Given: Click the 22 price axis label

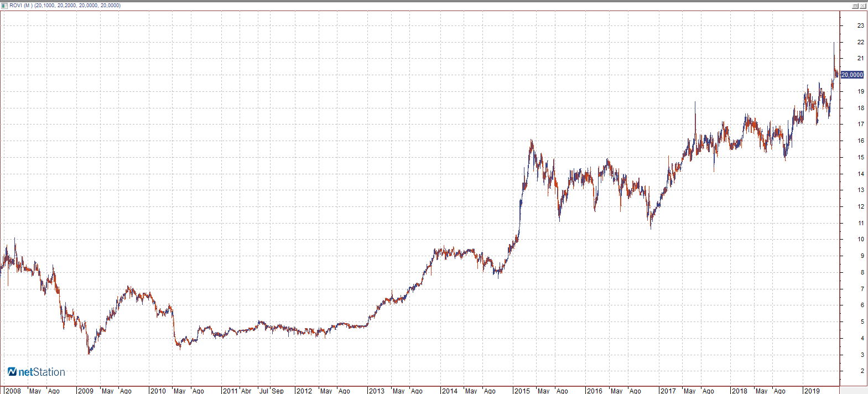Looking at the screenshot, I should coord(861,42).
